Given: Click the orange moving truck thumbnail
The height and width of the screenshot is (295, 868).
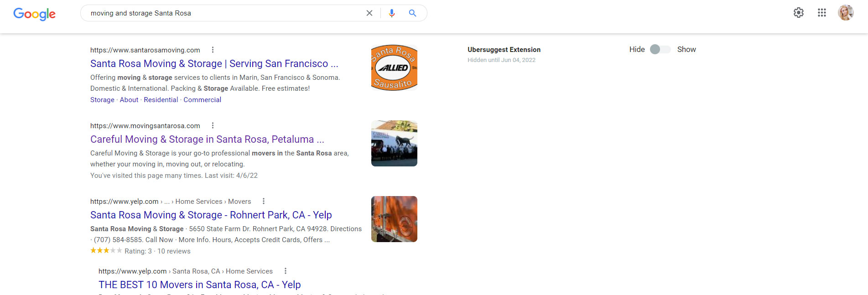Looking at the screenshot, I should coord(394,219).
